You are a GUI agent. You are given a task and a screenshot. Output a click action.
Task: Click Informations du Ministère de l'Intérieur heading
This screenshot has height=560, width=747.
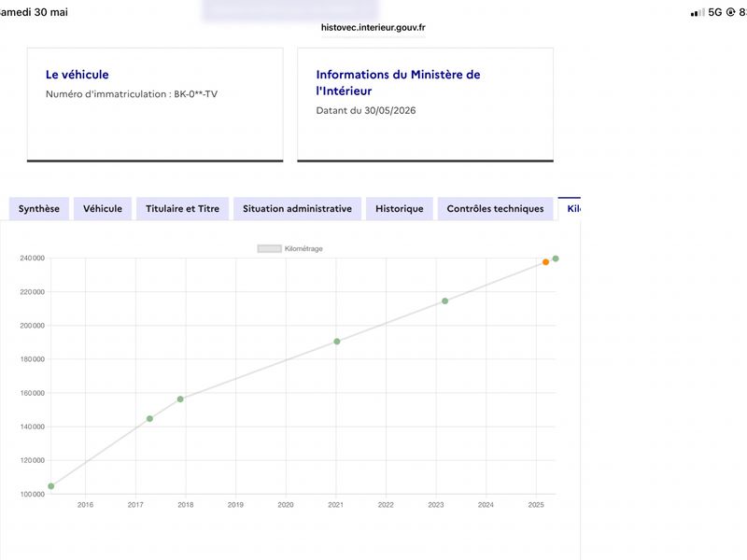(398, 82)
